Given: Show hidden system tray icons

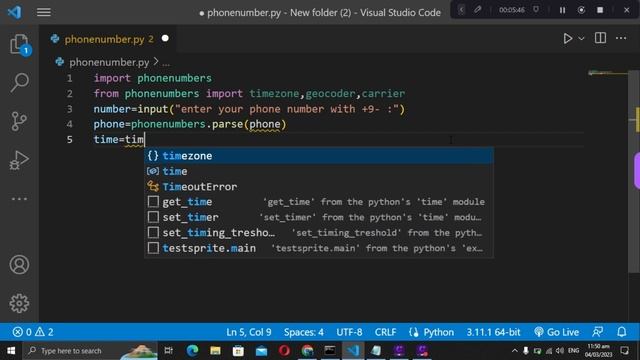Looking at the screenshot, I should coord(515,351).
